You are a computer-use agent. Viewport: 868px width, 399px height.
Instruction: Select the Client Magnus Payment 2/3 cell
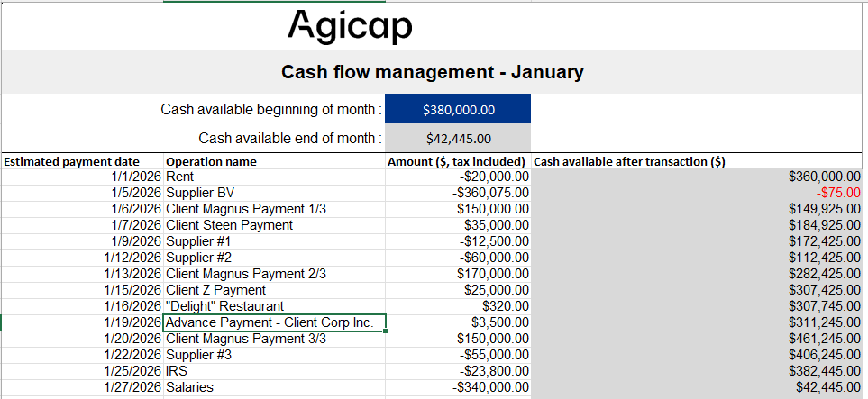[275, 274]
